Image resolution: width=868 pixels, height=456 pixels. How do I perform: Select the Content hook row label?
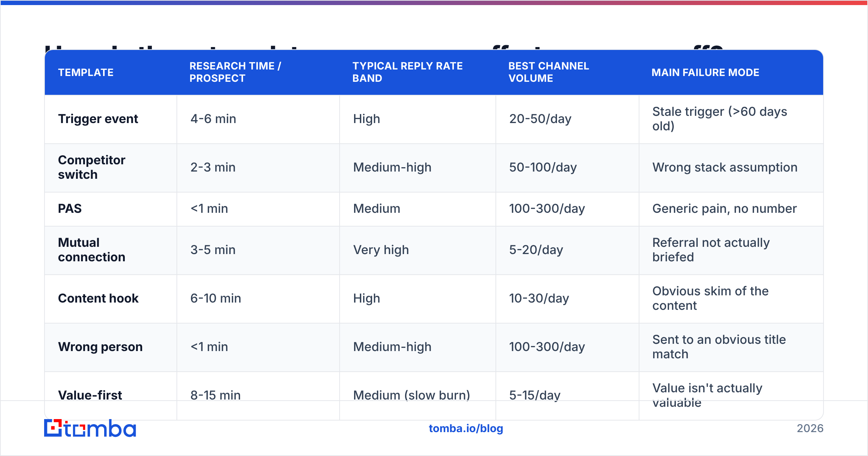98,298
